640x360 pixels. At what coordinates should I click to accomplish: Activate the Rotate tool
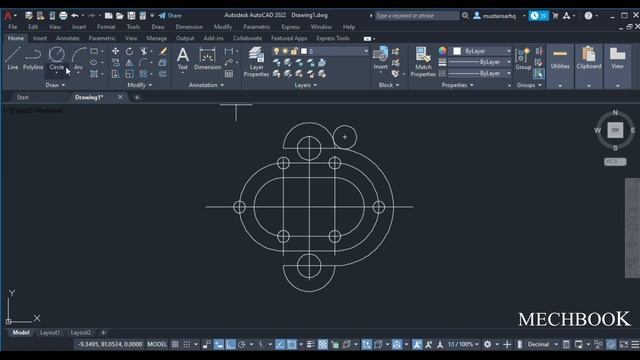click(x=129, y=51)
